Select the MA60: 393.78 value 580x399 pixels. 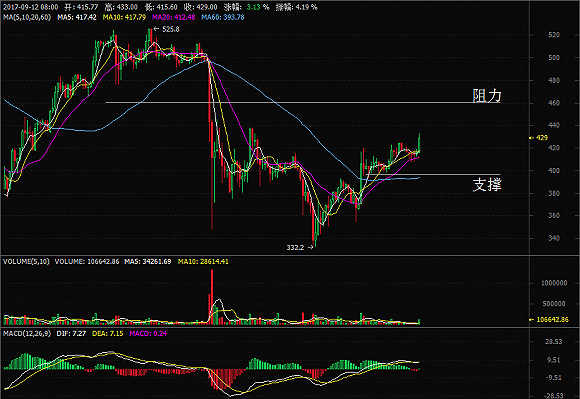point(223,17)
